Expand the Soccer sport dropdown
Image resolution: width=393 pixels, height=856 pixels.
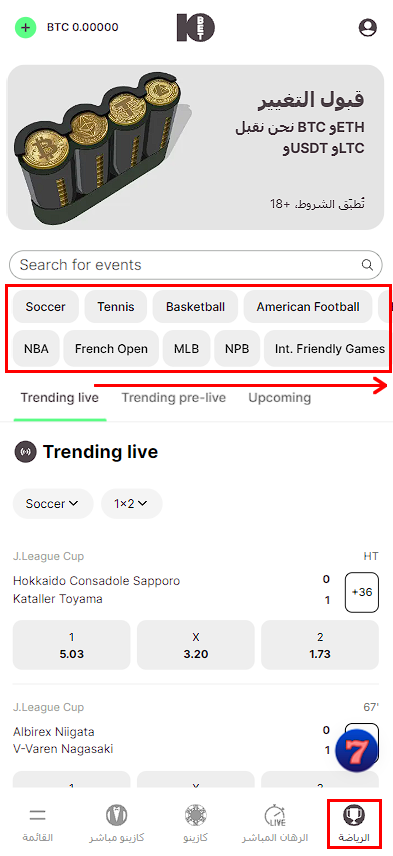click(53, 503)
